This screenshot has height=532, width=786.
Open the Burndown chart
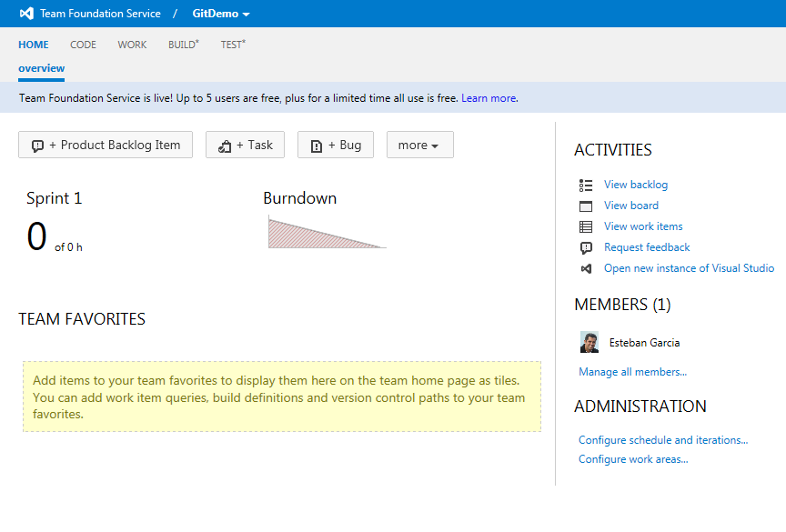point(327,232)
